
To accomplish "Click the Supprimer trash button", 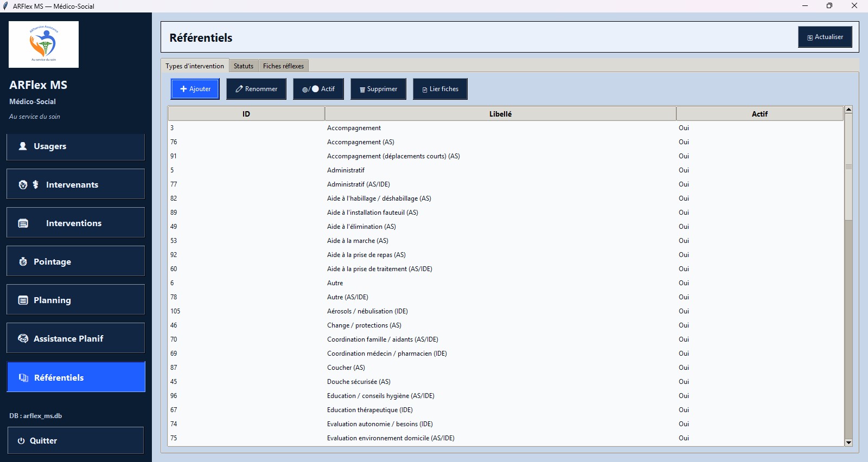I will coord(378,89).
